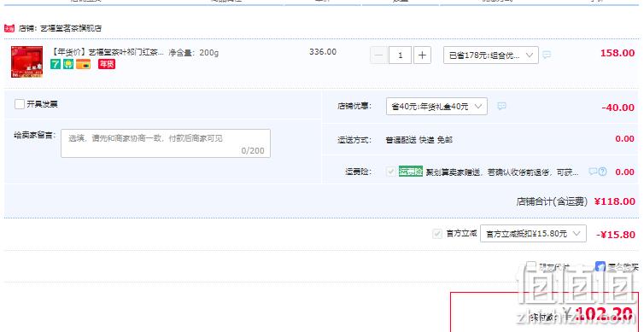This screenshot has height=332, width=644.
Task: Open the red tea gift box thumbnail
Action: pyautogui.click(x=26, y=61)
